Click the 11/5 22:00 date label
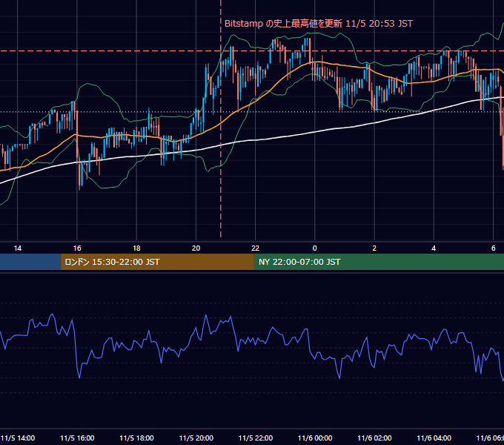 (256, 438)
